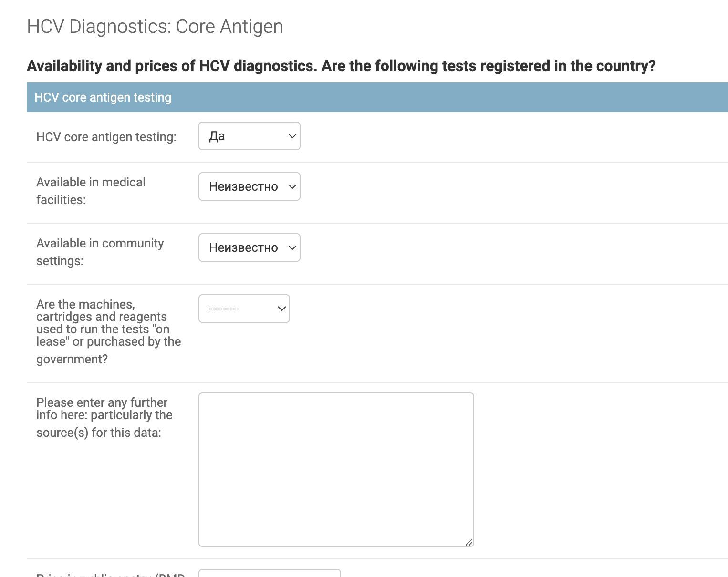
Task: Click the partially visible price in public sector field
Action: (x=270, y=573)
